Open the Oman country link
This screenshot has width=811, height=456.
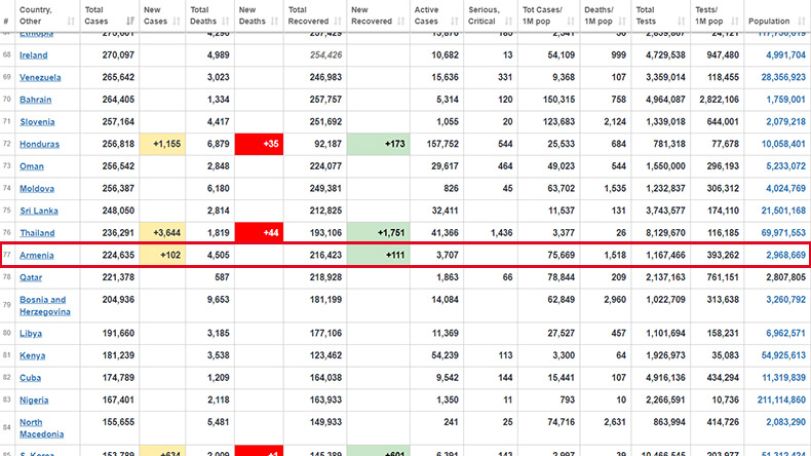point(32,166)
